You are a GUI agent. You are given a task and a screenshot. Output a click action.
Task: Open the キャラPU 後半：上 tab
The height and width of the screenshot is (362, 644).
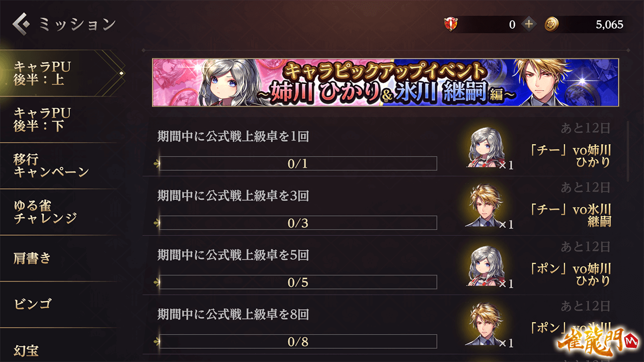(61, 73)
